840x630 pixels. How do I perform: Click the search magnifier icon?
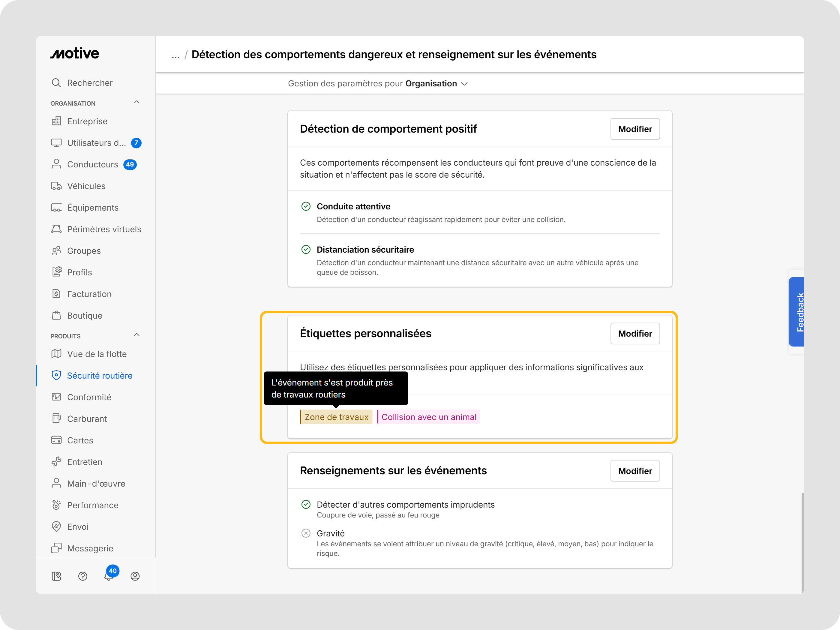pos(56,83)
